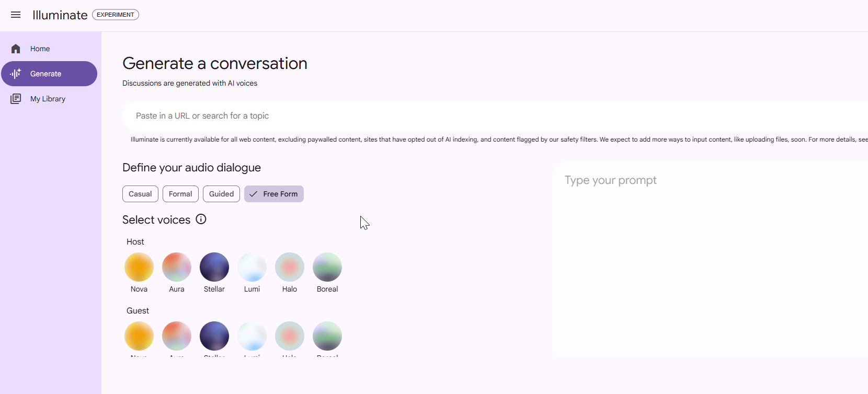Image resolution: width=868 pixels, height=394 pixels.
Task: Deselect the Free Form style chip
Action: point(273,194)
